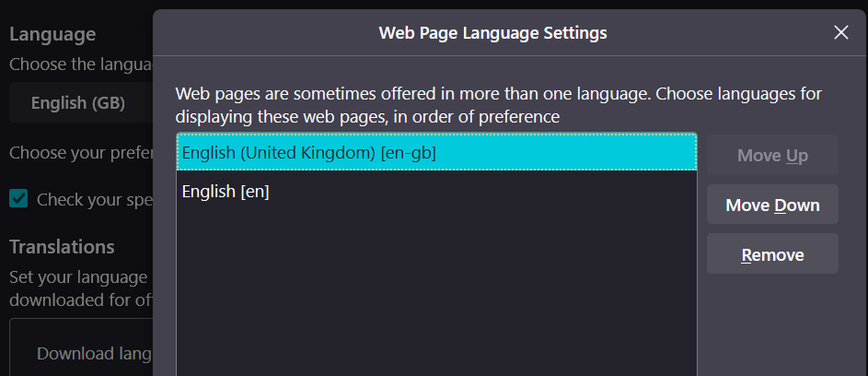Click the Move Up button
The width and height of the screenshot is (868, 376).
click(772, 155)
